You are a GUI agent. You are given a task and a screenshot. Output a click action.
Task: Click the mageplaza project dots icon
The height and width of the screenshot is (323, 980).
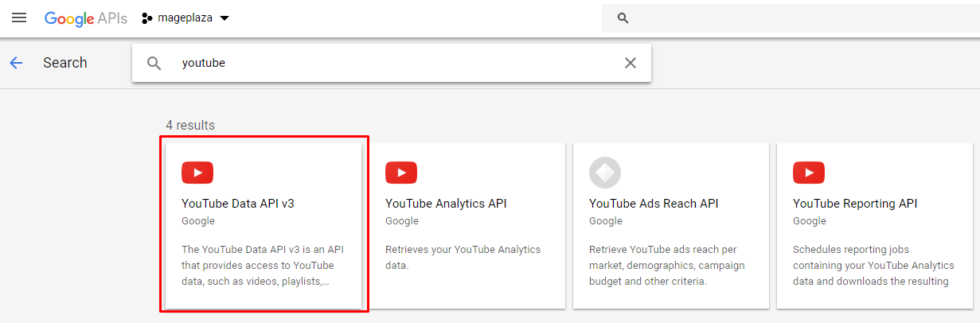tap(146, 18)
